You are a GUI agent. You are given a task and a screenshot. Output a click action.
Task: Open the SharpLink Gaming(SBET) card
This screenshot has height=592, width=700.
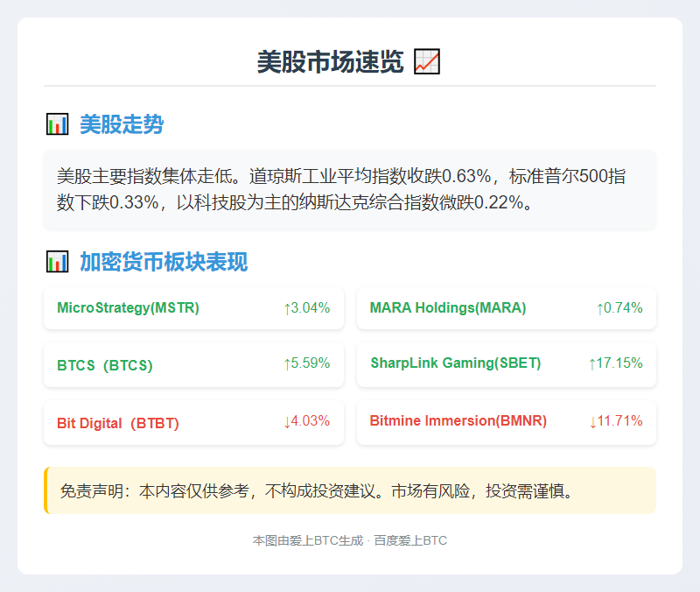[507, 364]
